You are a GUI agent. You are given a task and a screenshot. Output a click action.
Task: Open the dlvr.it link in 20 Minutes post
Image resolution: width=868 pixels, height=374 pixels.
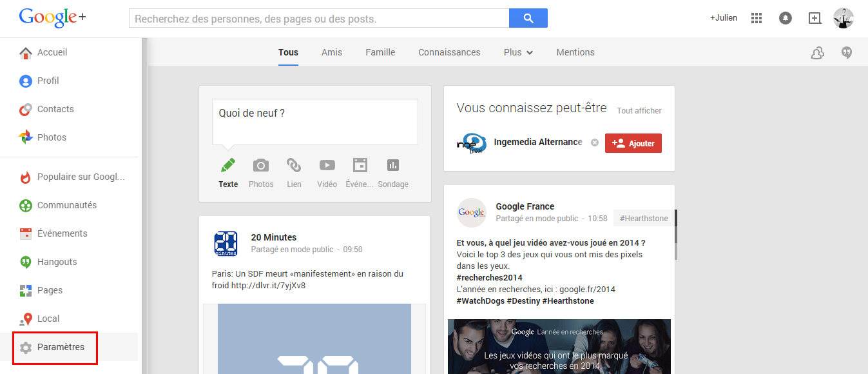pos(268,285)
